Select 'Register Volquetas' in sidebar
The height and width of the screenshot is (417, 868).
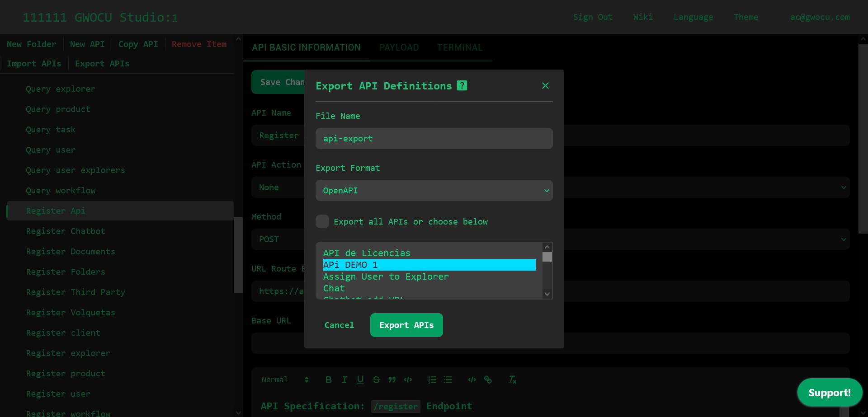pos(71,313)
